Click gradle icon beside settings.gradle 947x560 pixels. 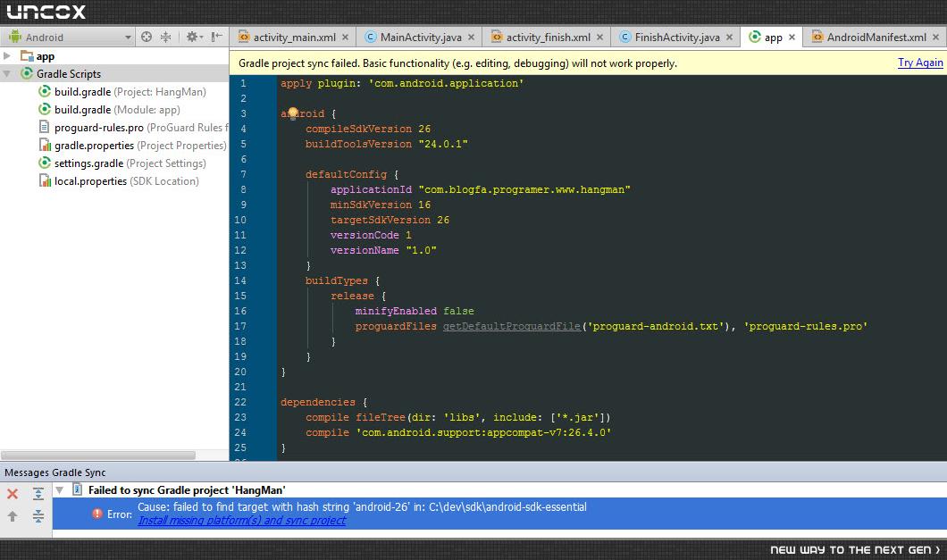(x=45, y=163)
